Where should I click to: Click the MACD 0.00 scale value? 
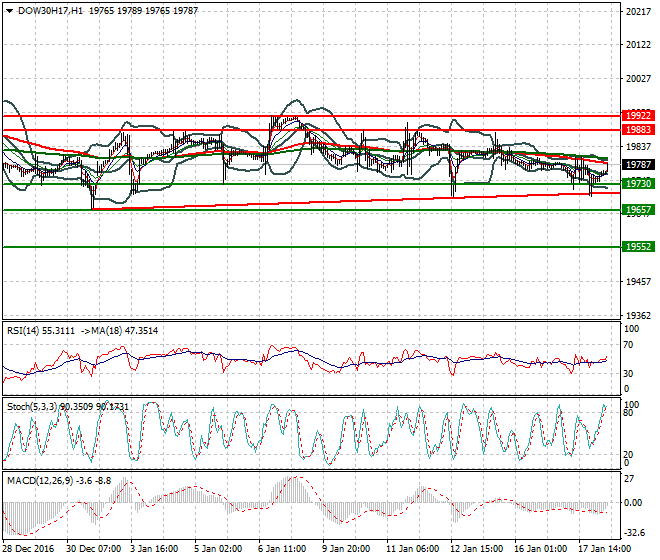633,503
